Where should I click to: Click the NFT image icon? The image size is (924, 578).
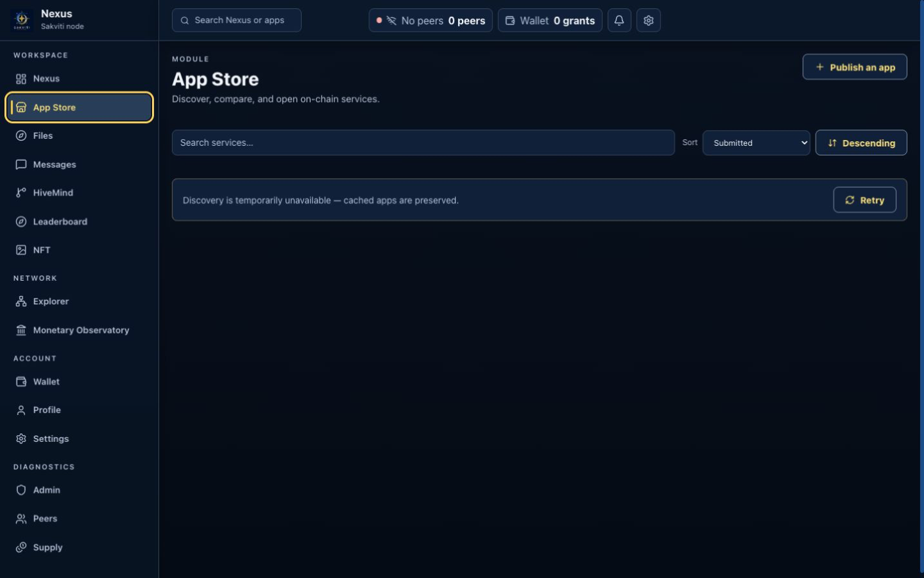coord(21,250)
